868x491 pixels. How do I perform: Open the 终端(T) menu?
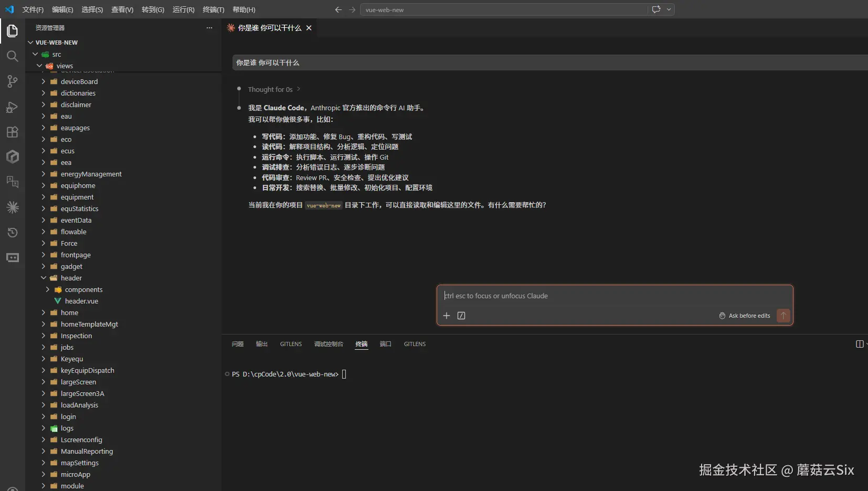click(214, 9)
